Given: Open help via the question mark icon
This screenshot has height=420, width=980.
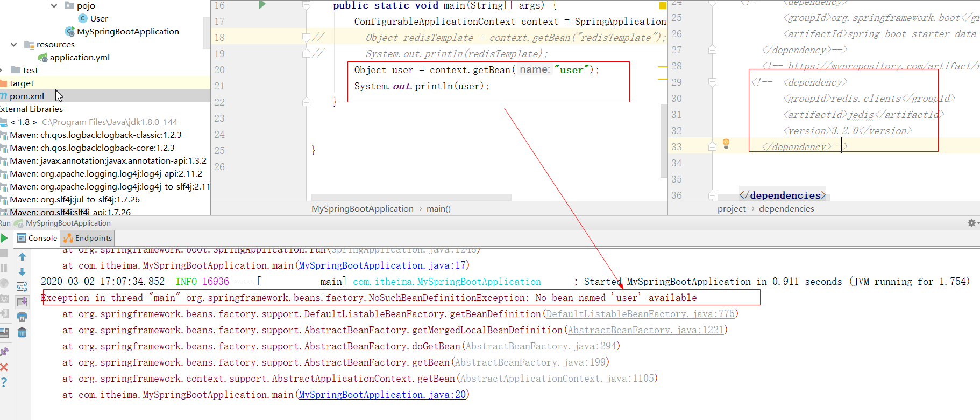Looking at the screenshot, I should [x=4, y=382].
